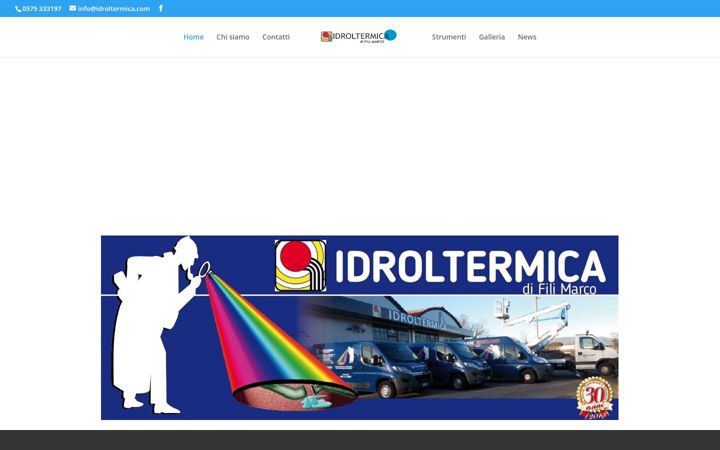
Task: Click the large Idroltermica banner image
Action: click(x=360, y=327)
